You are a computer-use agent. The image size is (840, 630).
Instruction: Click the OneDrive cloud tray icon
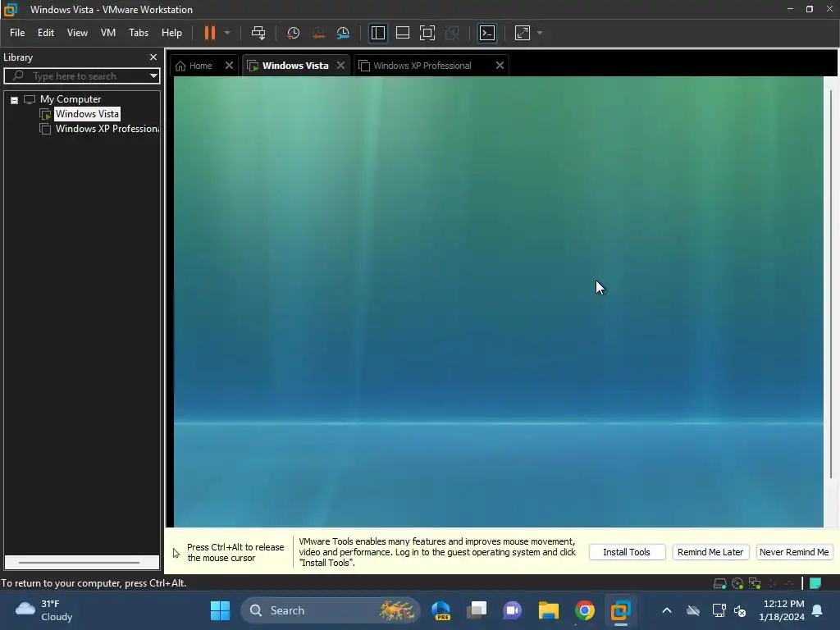693,610
